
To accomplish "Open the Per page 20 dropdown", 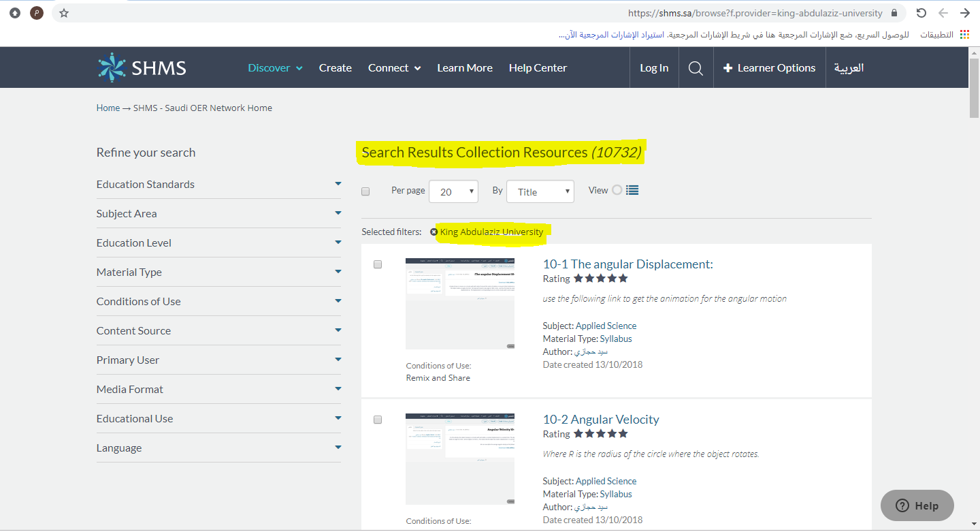I will (453, 192).
